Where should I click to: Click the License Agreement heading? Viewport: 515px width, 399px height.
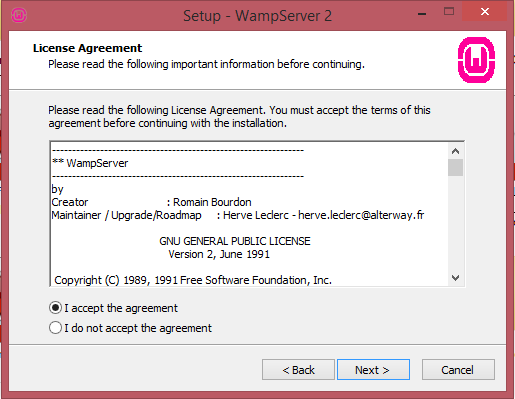click(x=87, y=48)
